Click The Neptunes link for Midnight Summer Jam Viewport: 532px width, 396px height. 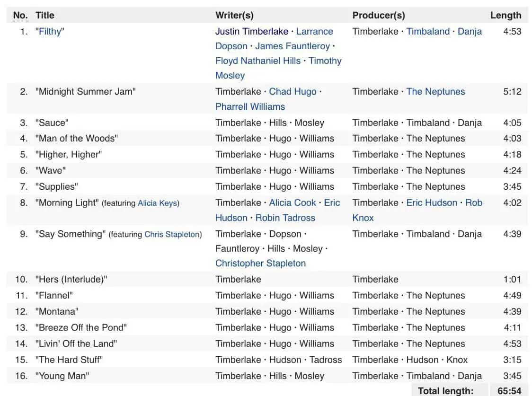pos(435,92)
